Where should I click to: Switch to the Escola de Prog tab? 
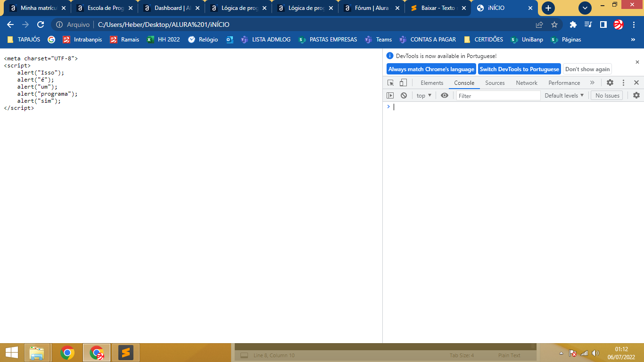tap(105, 8)
